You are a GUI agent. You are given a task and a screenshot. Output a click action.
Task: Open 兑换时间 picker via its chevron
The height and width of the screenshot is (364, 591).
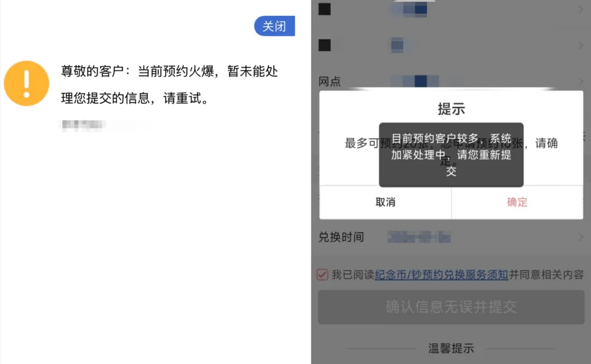(581, 237)
